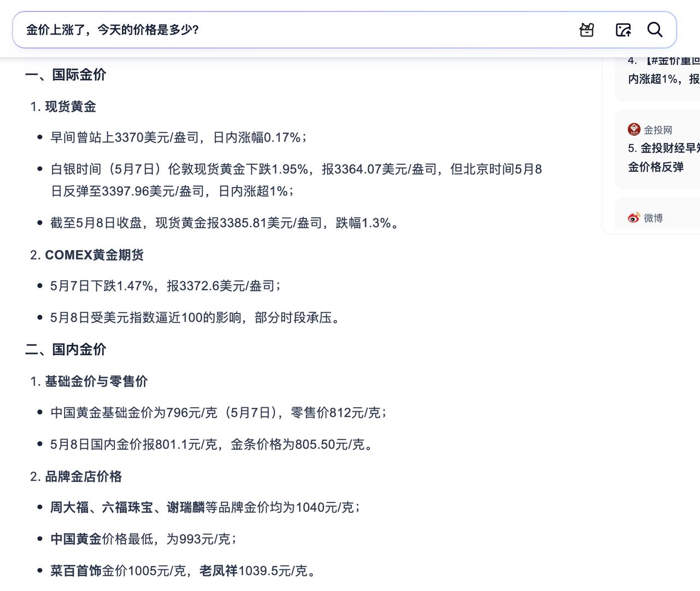Image resolution: width=700 pixels, height=591 pixels.
Task: Click the heading 一、国际金价
Action: click(x=66, y=75)
